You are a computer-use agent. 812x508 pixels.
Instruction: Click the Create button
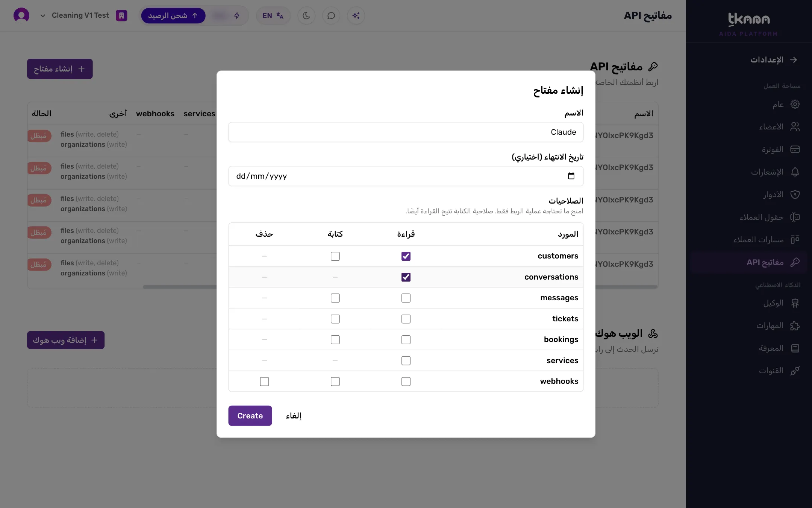click(x=250, y=416)
